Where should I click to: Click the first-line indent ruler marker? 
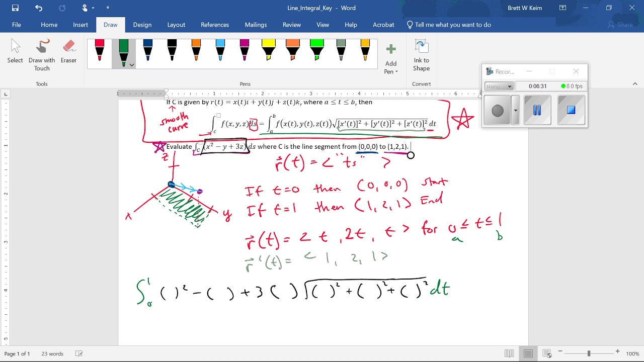point(167,92)
